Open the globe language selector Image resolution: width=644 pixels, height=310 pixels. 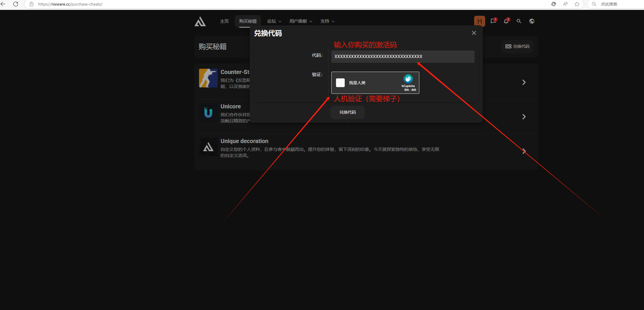tap(532, 21)
